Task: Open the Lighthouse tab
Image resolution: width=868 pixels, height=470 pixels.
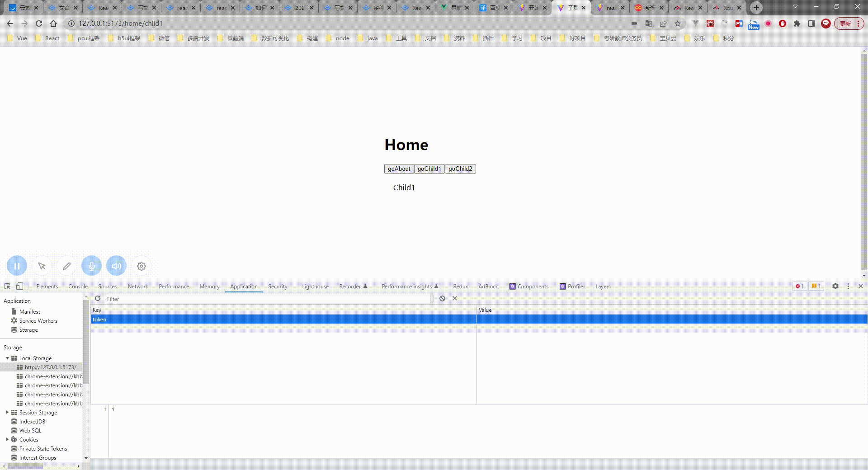Action: coord(315,287)
